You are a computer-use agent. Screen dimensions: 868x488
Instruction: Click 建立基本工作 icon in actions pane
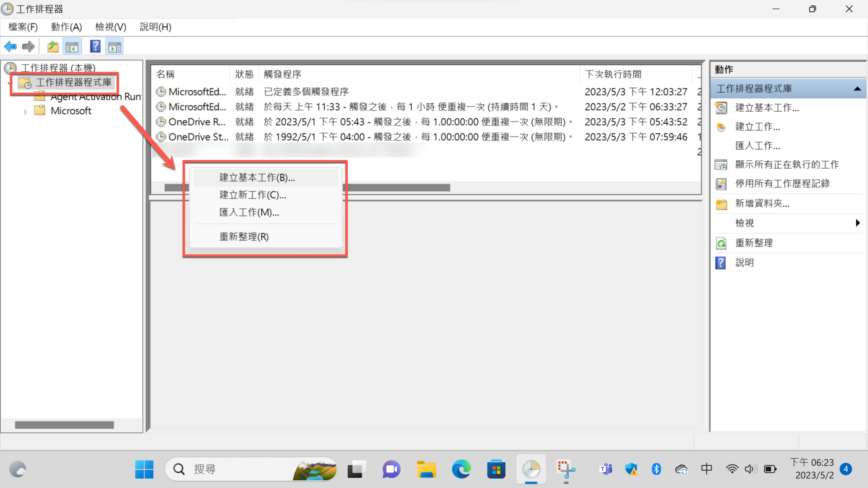click(721, 108)
